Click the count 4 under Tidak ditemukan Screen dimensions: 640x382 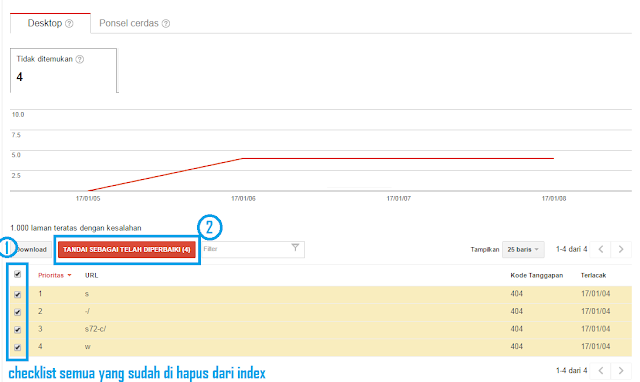(20, 77)
